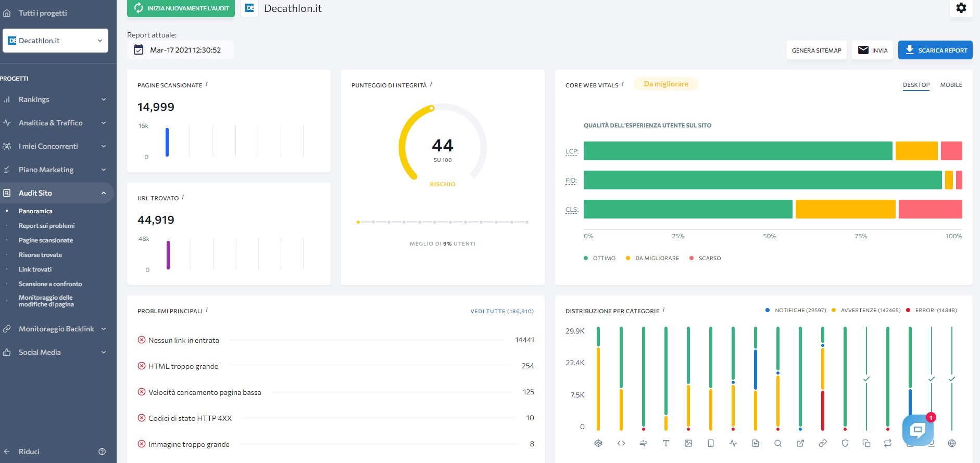Select the code brackets category icon

point(621,443)
